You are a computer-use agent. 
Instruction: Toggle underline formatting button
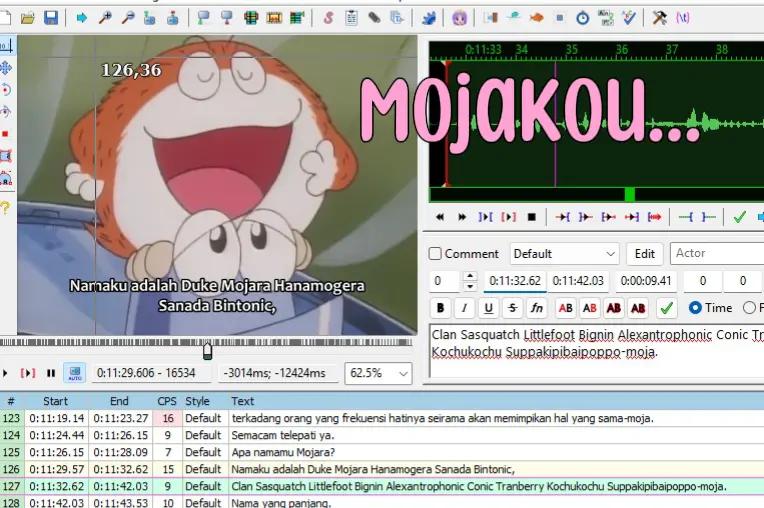[x=488, y=308]
